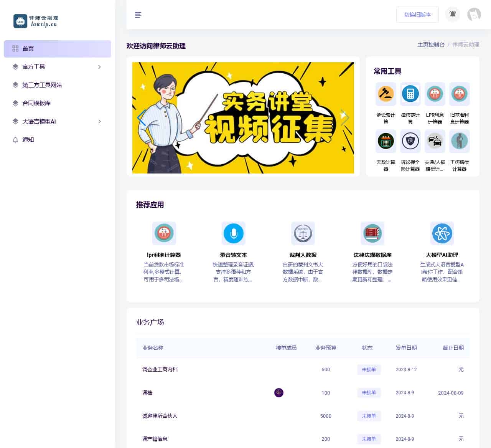Open 官方工具 in the sidebar menu
This screenshot has width=491, height=448.
(x=58, y=67)
